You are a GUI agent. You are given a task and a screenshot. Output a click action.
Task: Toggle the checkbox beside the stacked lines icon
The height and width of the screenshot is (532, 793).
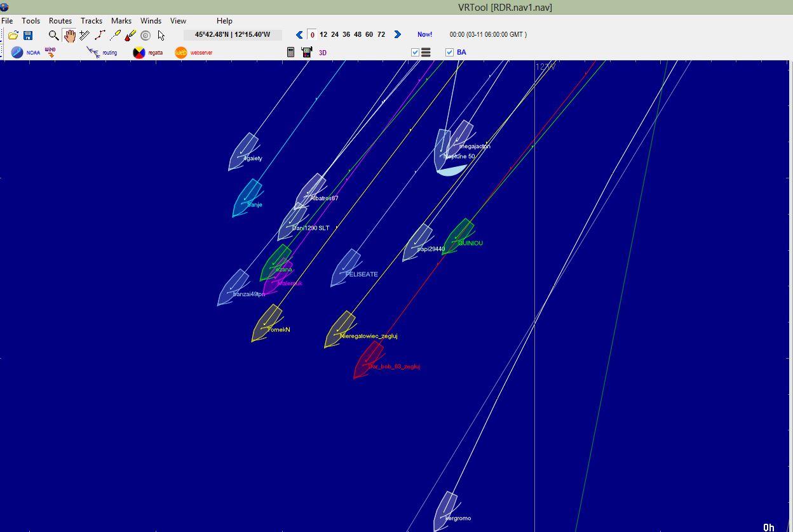point(416,53)
